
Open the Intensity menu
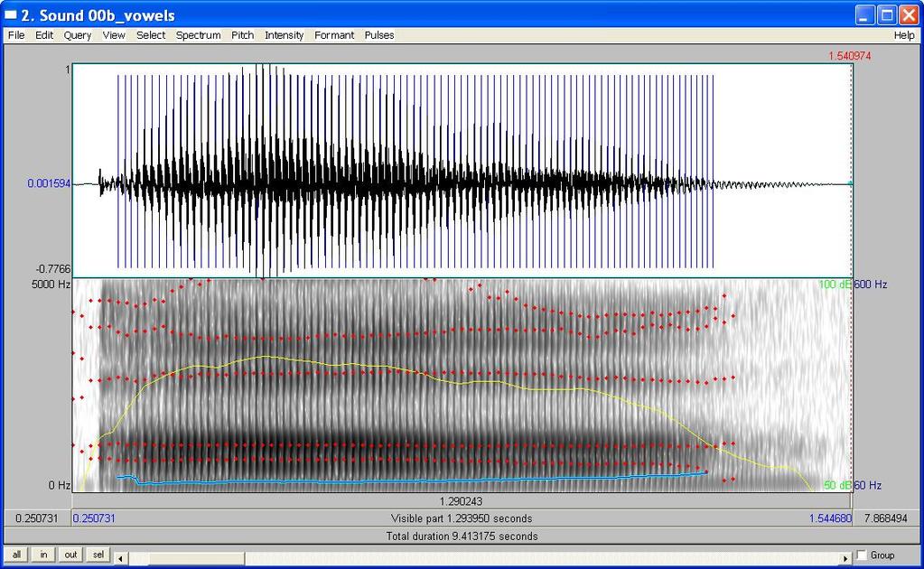coord(284,35)
